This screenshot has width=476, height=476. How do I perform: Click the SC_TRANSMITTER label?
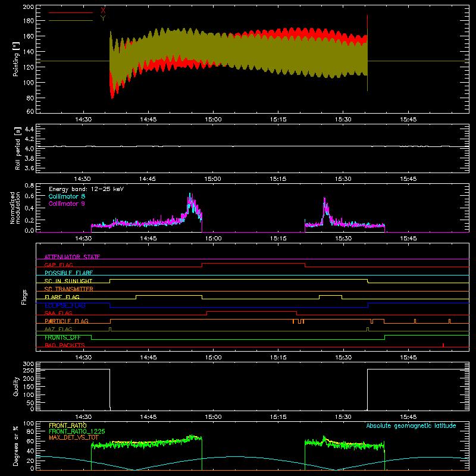tap(68, 289)
